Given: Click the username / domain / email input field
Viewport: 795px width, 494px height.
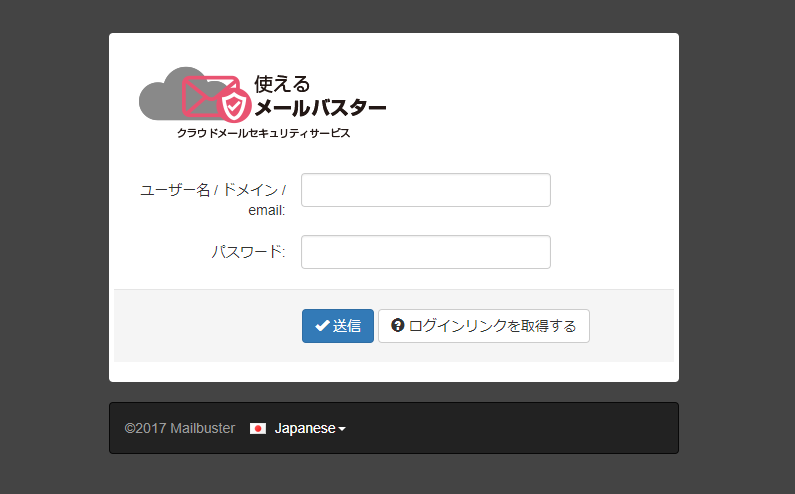Looking at the screenshot, I should pyautogui.click(x=426, y=190).
